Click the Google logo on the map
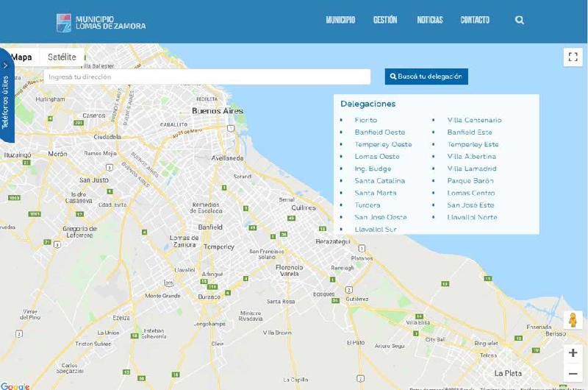The height and width of the screenshot is (390, 588). (x=15, y=386)
